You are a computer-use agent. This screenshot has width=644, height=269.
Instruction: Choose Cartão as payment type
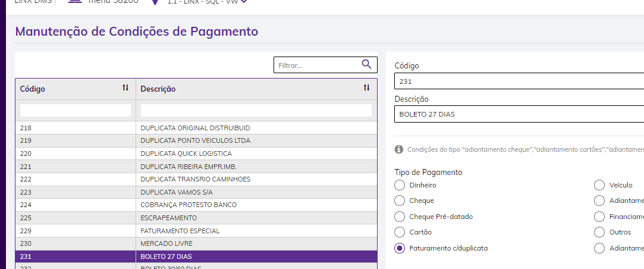click(400, 232)
